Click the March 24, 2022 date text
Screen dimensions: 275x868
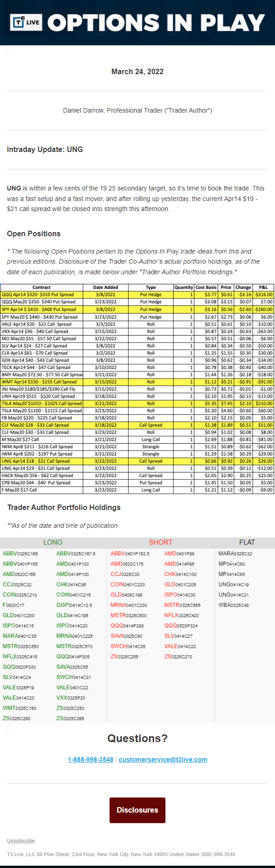coord(137,71)
